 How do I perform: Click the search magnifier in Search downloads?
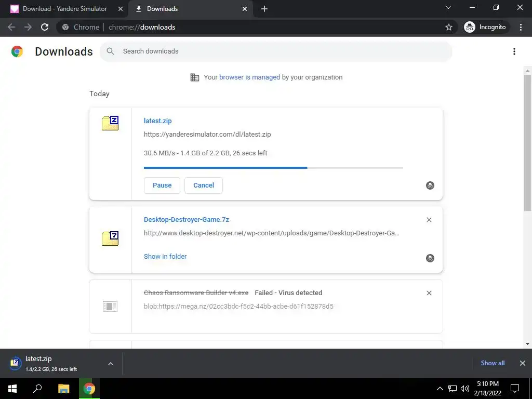(110, 51)
